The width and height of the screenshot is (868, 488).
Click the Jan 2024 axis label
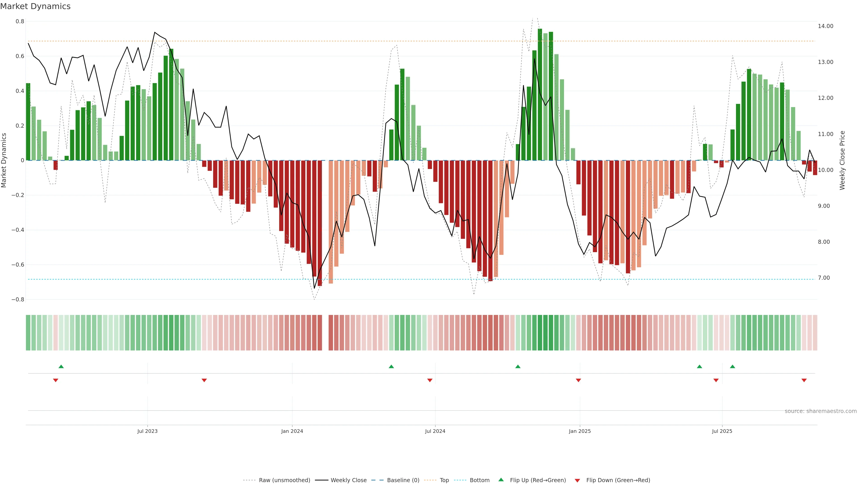point(292,431)
